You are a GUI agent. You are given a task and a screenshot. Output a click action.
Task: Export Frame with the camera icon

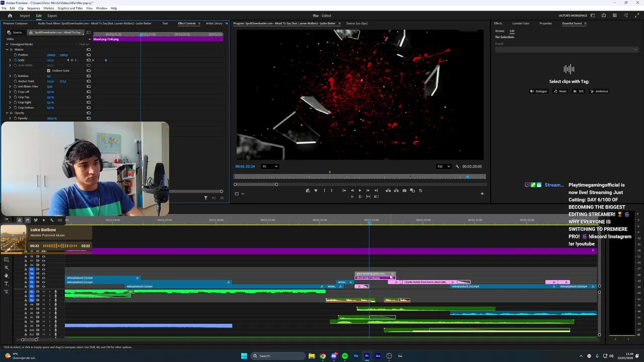point(405,191)
